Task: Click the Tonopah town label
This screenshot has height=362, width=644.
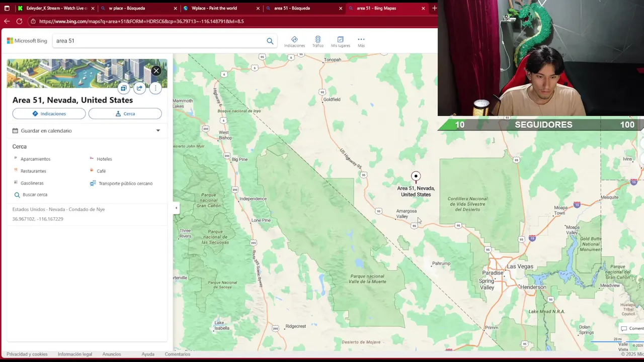Action: point(333,60)
